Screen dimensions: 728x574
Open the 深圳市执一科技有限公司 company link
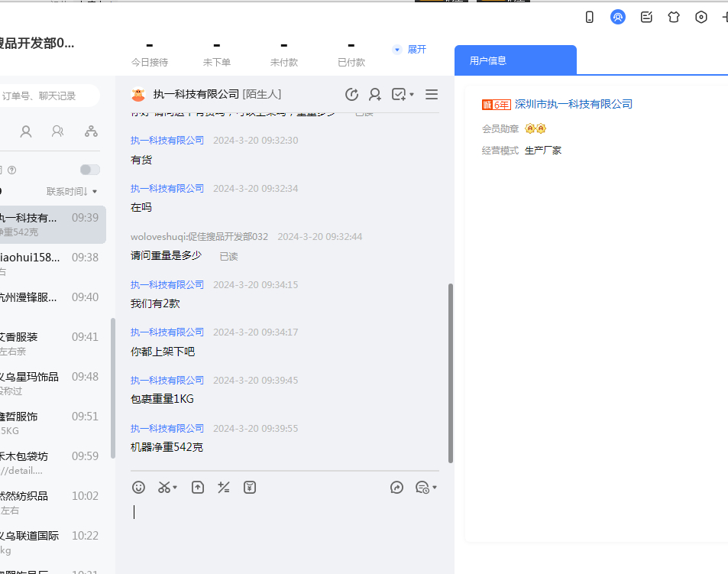[x=573, y=104]
